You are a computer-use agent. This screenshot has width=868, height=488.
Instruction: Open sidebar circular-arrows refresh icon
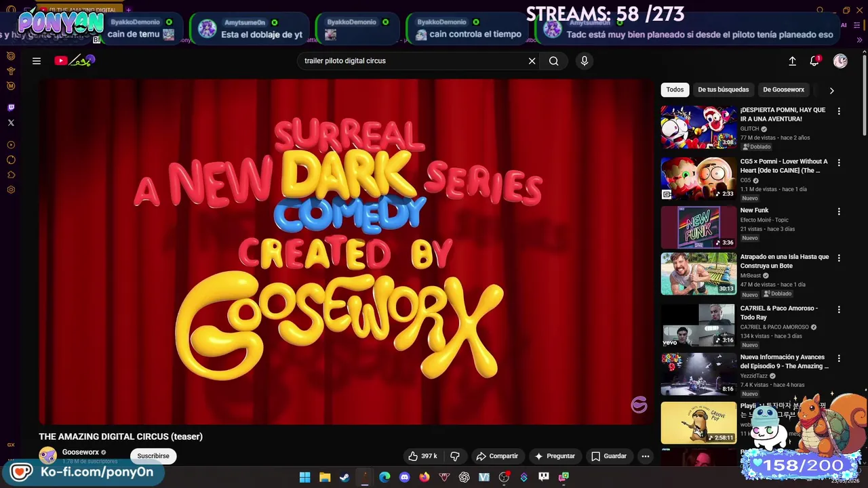tap(11, 160)
